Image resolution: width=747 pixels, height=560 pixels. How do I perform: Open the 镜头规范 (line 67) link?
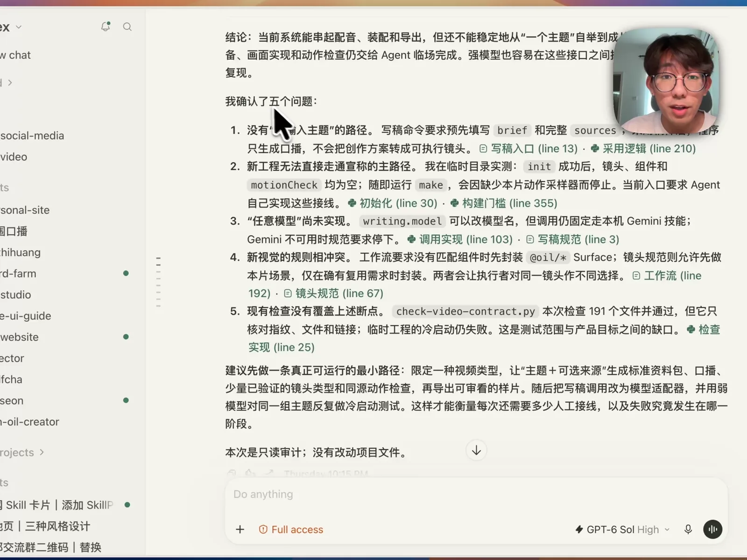333,293
